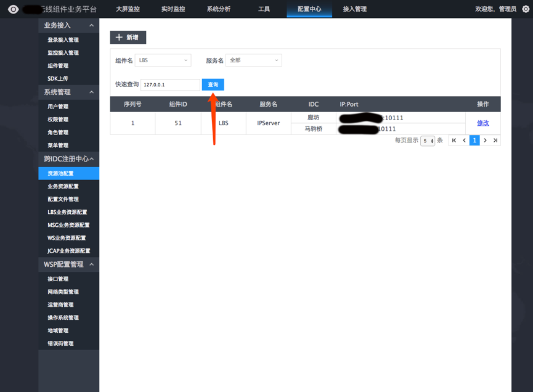Go to first page pagination icon

454,141
